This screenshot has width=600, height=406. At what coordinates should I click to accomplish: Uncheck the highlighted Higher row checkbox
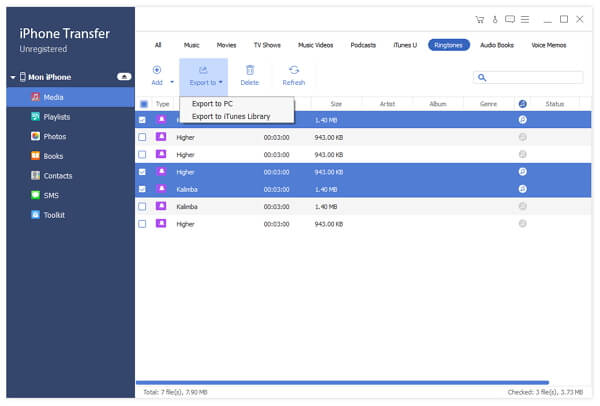coord(142,172)
